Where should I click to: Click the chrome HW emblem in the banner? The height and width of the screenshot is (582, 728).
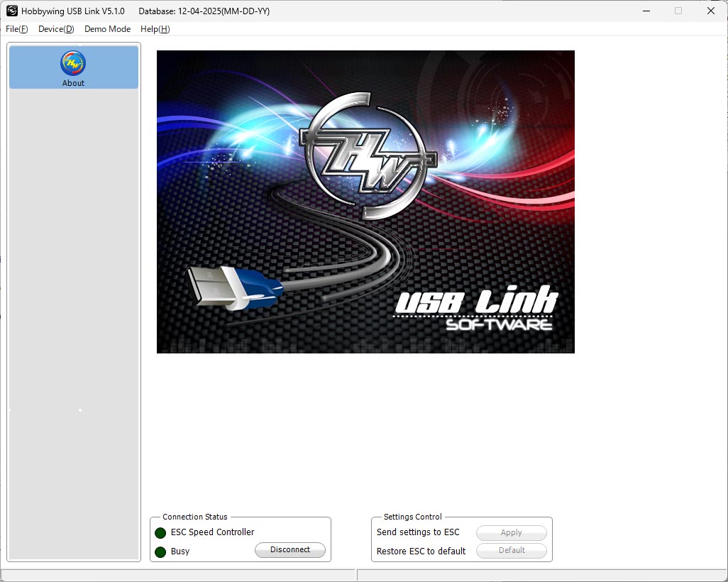365,153
